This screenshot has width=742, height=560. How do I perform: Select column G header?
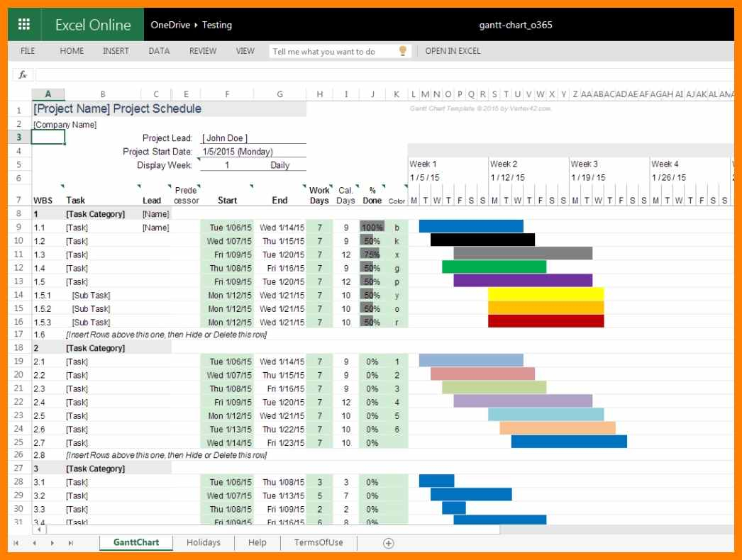[279, 94]
